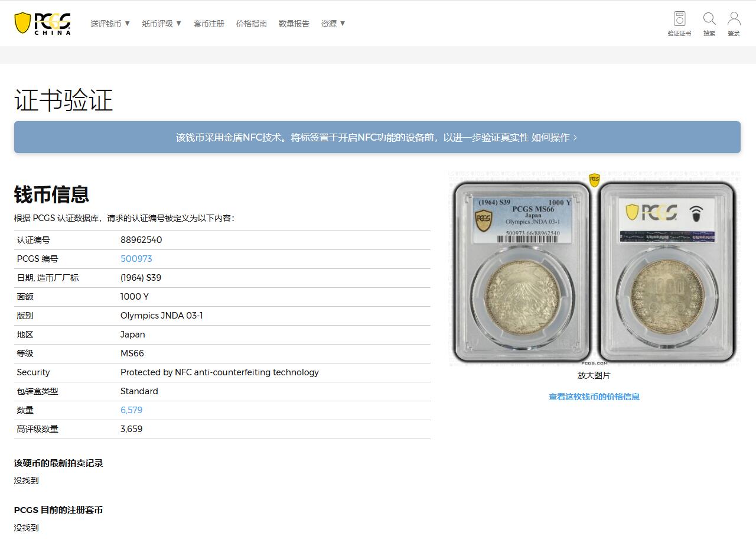The width and height of the screenshot is (756, 539).
Task: Click the 证书验证 page heading
Action: [63, 100]
